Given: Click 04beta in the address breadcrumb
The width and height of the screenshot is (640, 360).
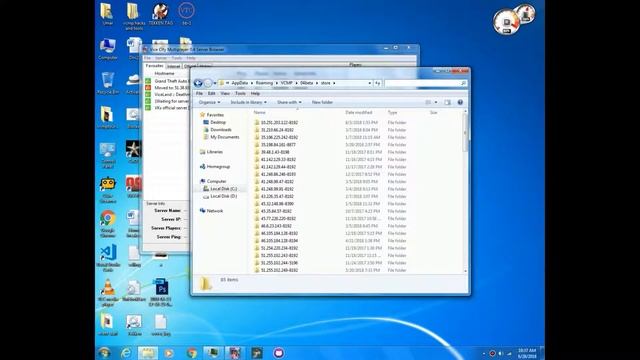Looking at the screenshot, I should click(306, 83).
